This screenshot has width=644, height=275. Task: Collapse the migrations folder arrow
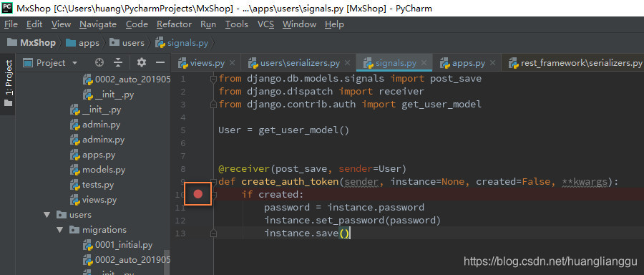pyautogui.click(x=60, y=230)
